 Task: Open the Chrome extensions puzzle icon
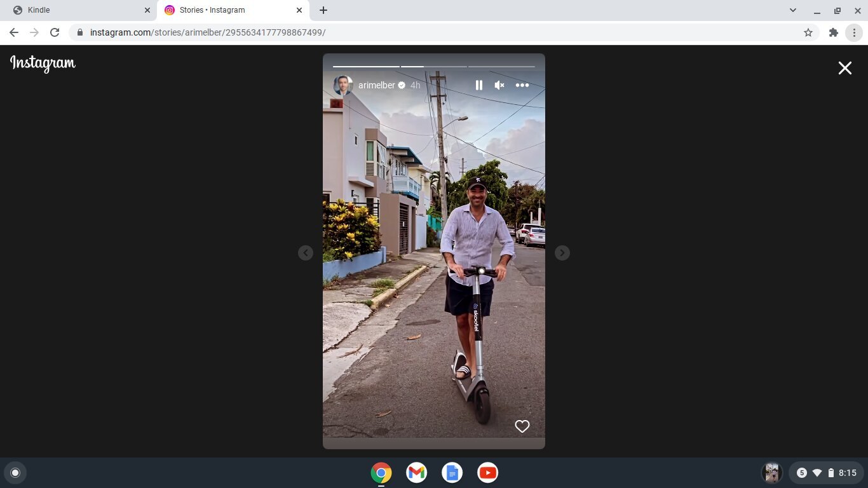pyautogui.click(x=834, y=32)
